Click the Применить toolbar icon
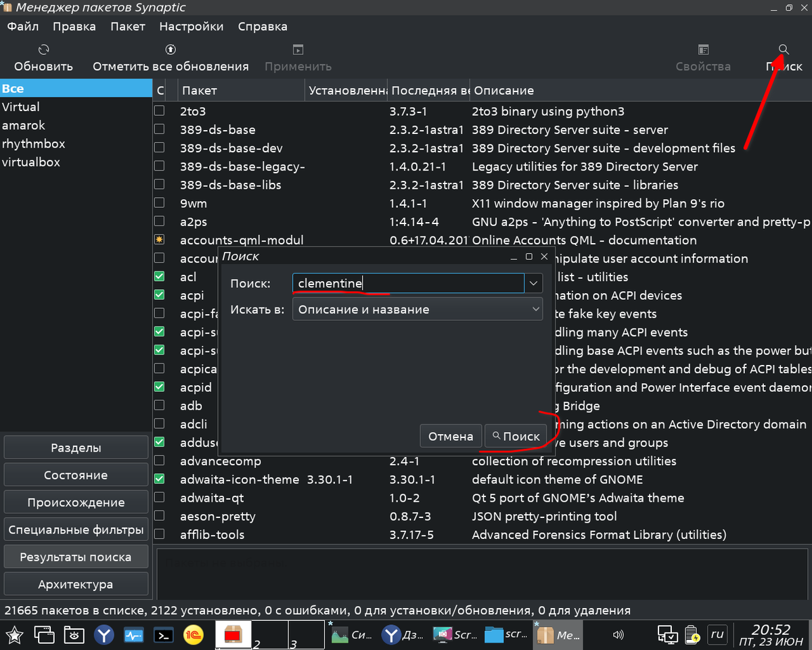Viewport: 812px width, 650px height. click(298, 49)
